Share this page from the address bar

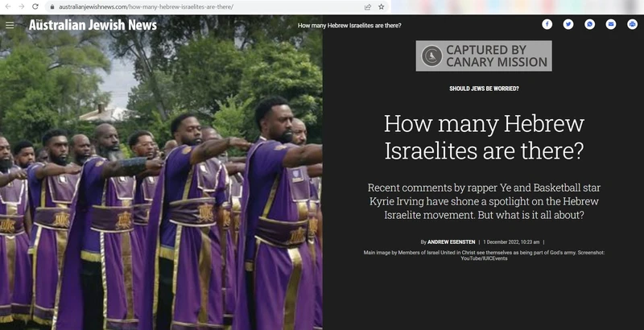point(368,7)
